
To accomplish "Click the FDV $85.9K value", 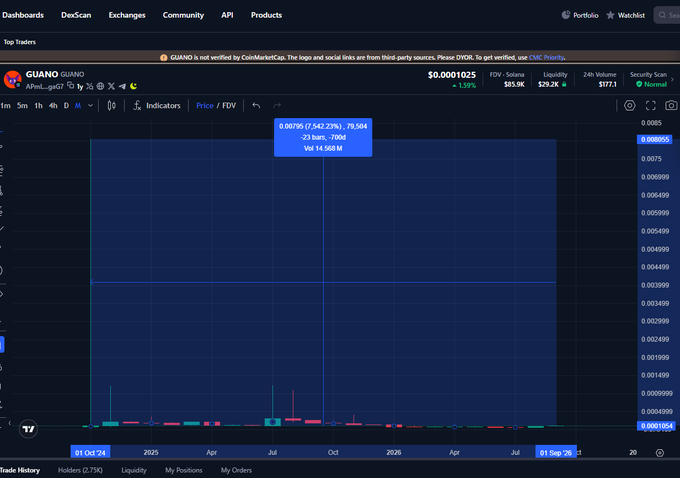I will [x=514, y=84].
